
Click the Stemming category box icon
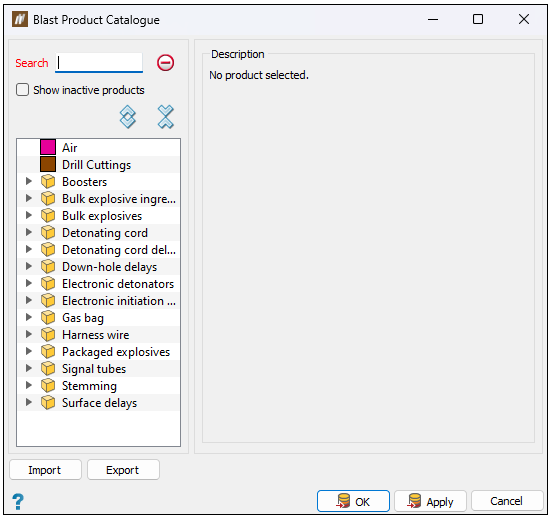(48, 386)
